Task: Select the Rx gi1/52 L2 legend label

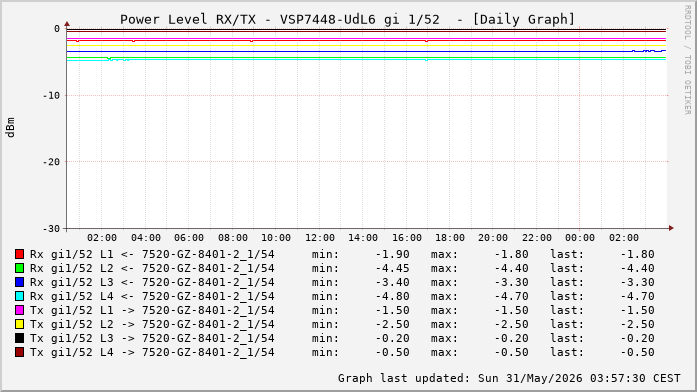Action: click(x=152, y=268)
